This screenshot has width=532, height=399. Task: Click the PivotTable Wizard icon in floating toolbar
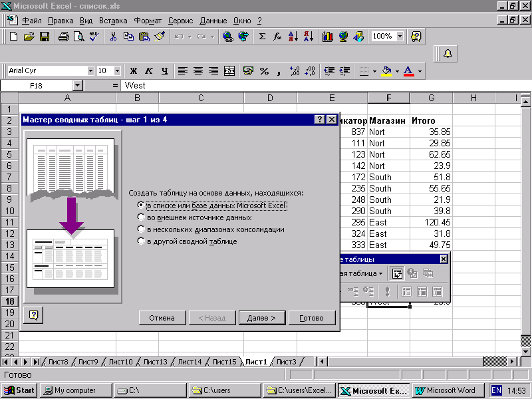[397, 273]
